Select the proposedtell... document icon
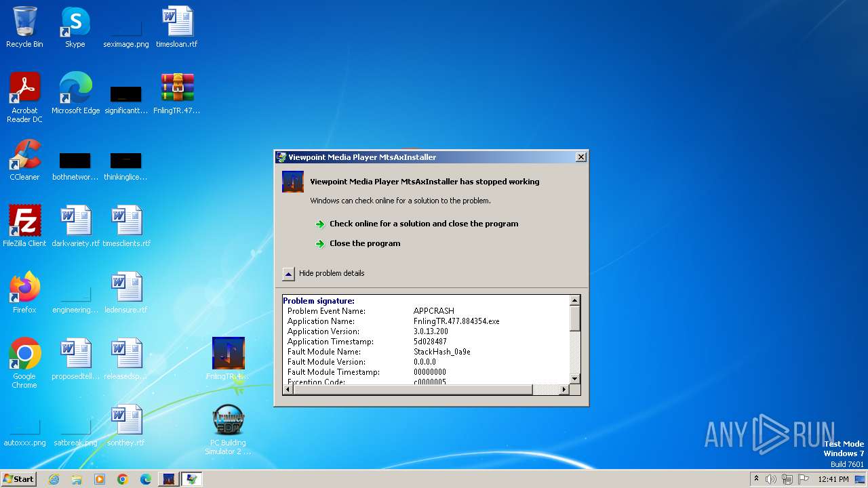The height and width of the screenshot is (488, 868). 75,359
